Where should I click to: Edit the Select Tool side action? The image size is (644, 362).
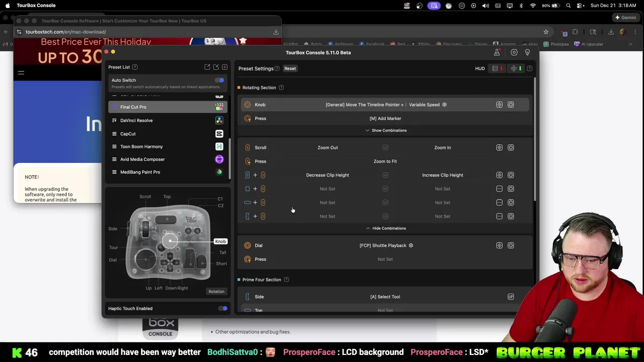pos(385,297)
